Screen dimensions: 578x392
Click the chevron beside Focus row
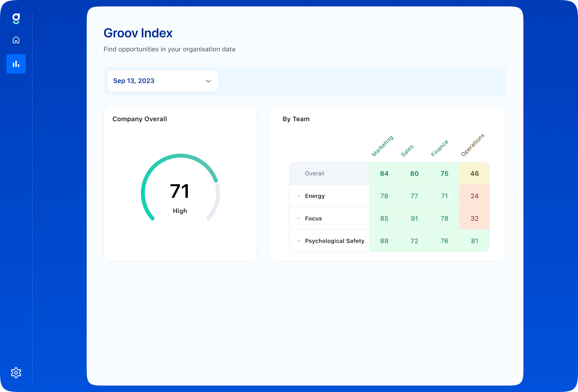click(298, 218)
